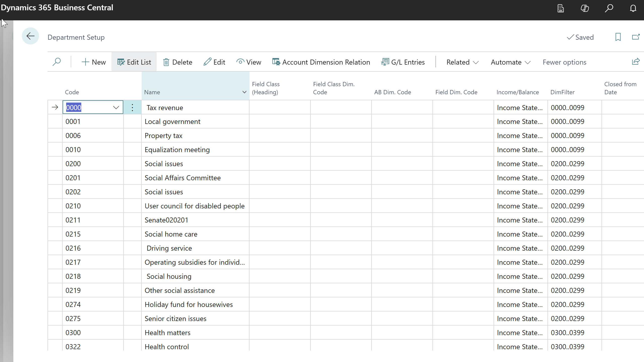Click Income/Balance cell for row 0219
The width and height of the screenshot is (644, 362).
(x=520, y=291)
